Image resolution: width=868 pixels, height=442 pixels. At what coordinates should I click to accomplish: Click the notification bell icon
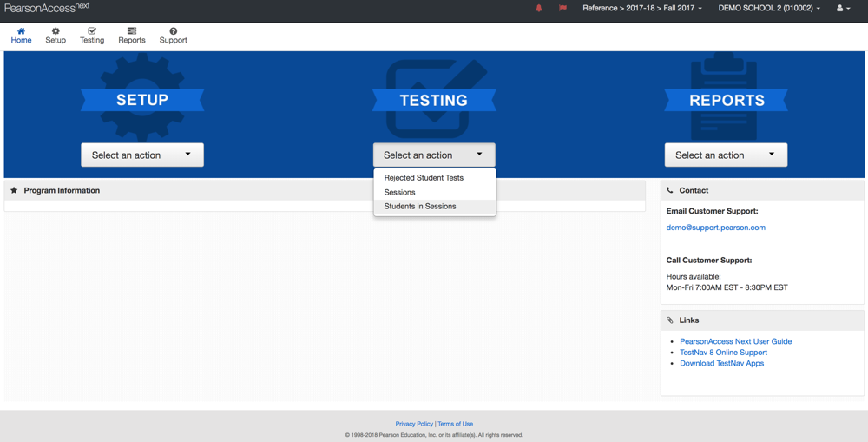click(539, 9)
